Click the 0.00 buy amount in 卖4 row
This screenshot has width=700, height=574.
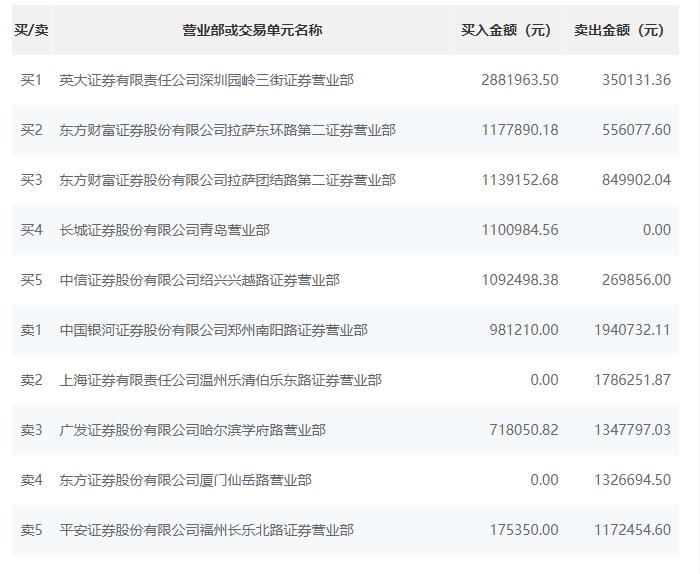point(544,480)
